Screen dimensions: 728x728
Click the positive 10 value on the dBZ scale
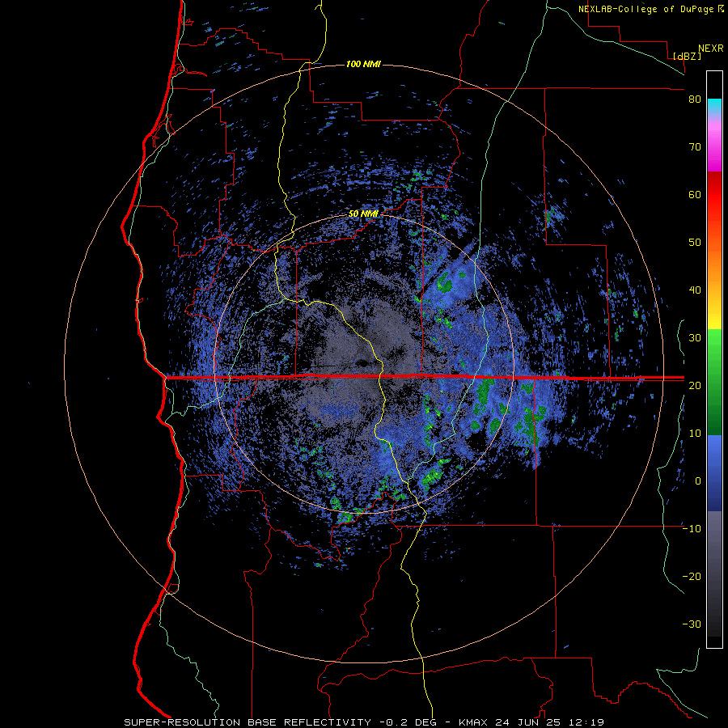(695, 434)
